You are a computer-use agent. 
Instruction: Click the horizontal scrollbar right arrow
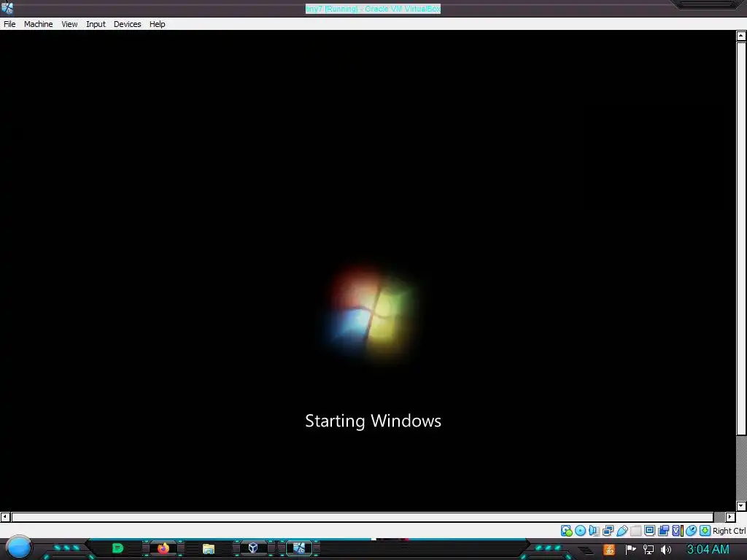[x=730, y=517]
